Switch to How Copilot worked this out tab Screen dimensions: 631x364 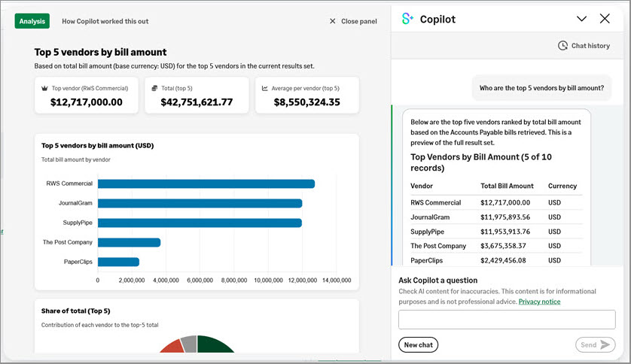pos(105,21)
